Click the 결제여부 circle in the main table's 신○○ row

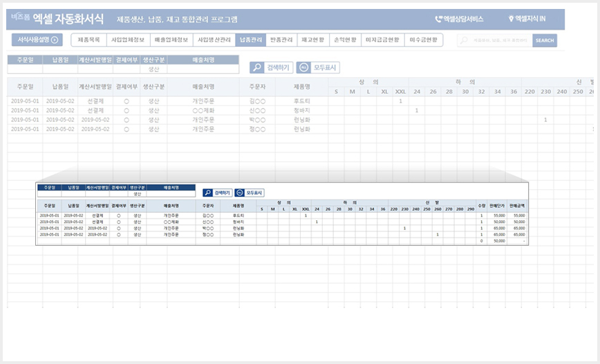click(x=126, y=111)
